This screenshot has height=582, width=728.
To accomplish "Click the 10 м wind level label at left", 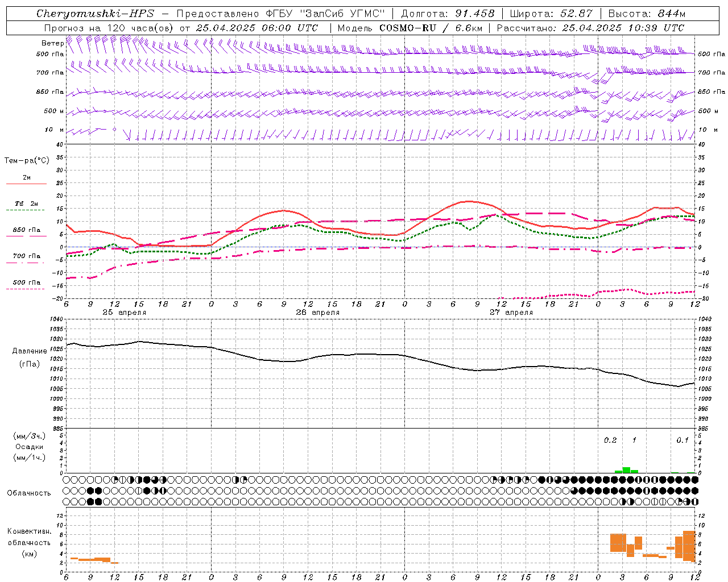I will 55,130.
